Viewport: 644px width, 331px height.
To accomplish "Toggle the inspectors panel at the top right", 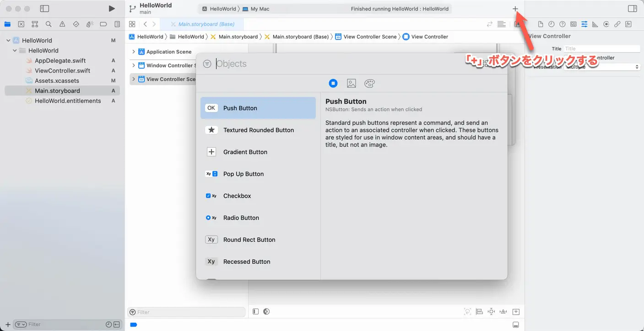I will coord(633,9).
